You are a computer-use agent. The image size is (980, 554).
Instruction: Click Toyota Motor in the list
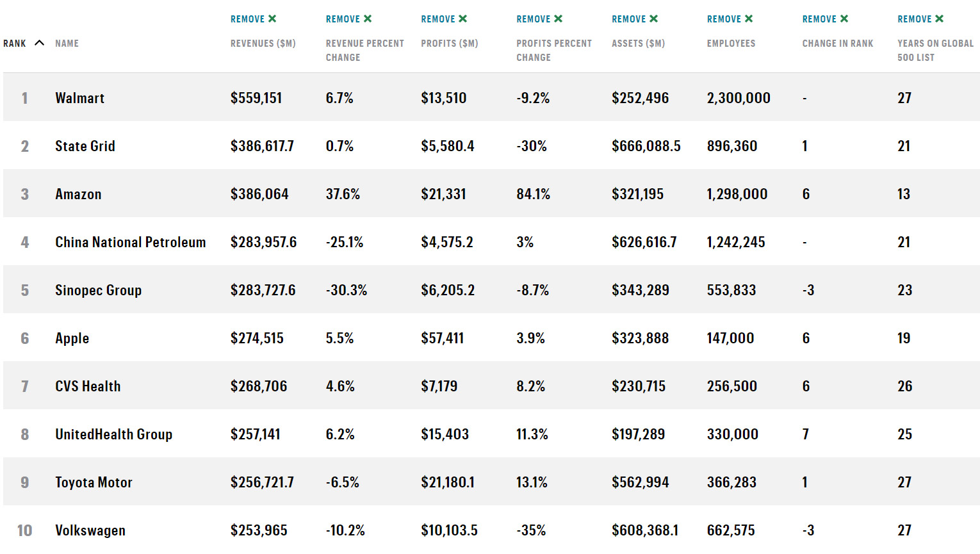point(94,482)
